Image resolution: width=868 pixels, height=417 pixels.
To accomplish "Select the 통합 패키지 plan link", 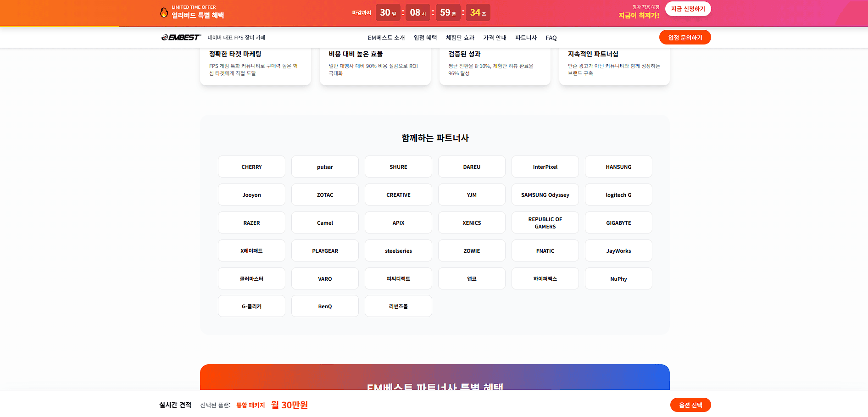I will pyautogui.click(x=250, y=405).
